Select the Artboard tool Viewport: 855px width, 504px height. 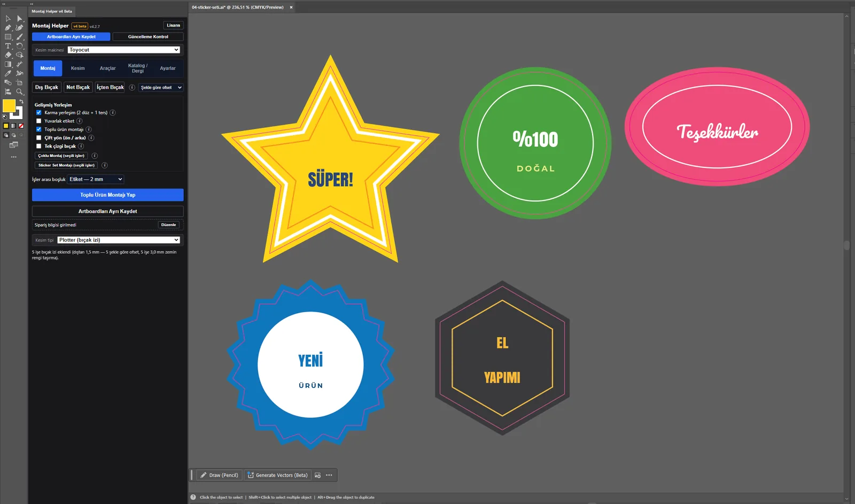[x=20, y=82]
